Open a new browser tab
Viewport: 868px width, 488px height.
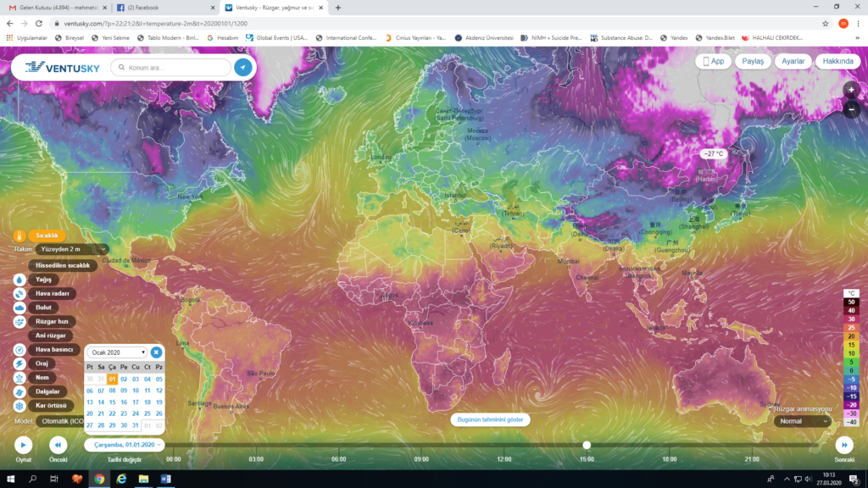click(338, 8)
